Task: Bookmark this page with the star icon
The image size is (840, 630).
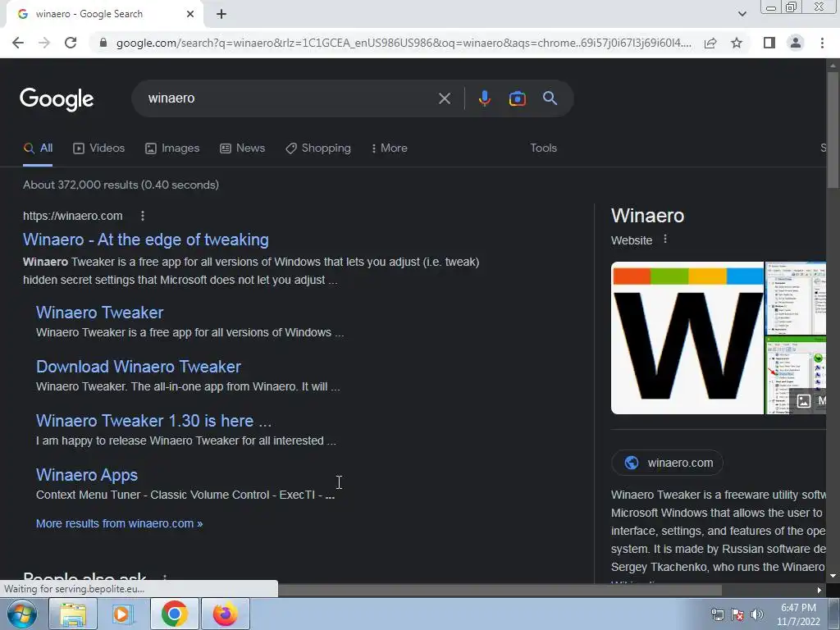Action: pyautogui.click(x=737, y=43)
